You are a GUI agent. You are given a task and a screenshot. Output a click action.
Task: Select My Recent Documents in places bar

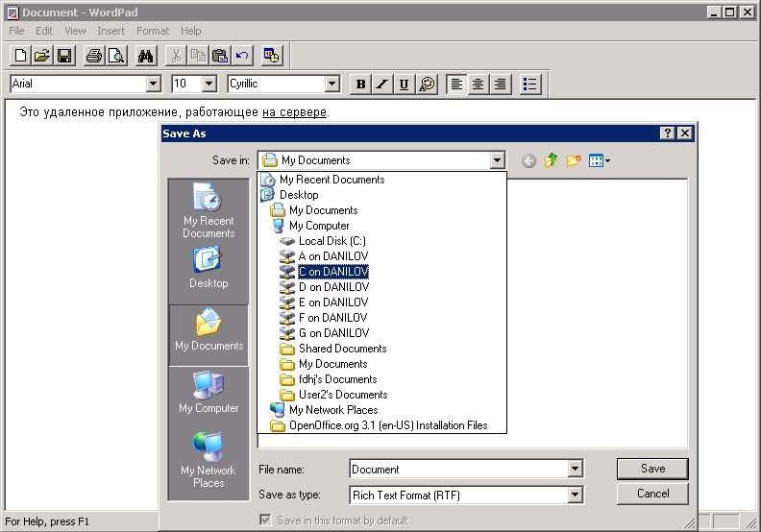pos(209,210)
